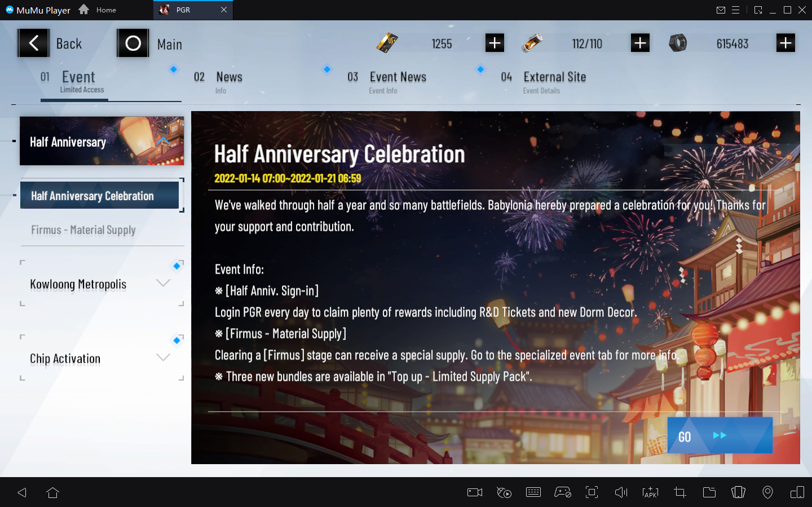The image size is (812, 507).
Task: Install APK from the toolbar
Action: click(x=650, y=492)
